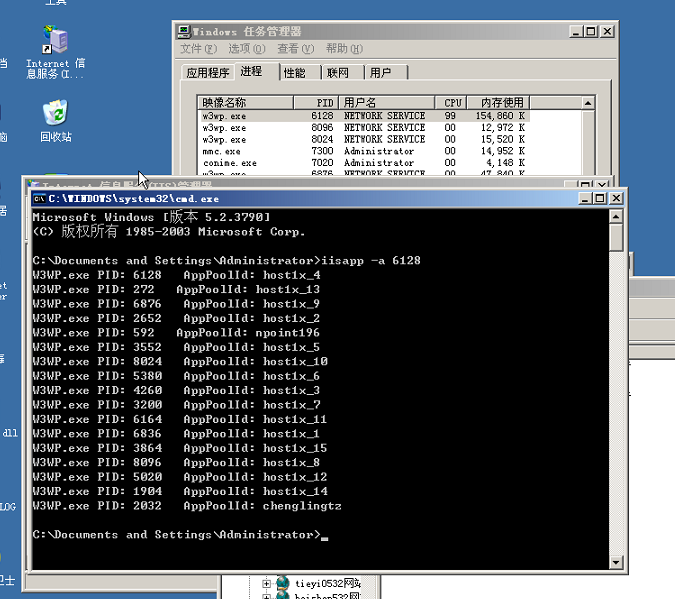Switch to the 联网 tab
This screenshot has width=675, height=599.
coord(338,73)
